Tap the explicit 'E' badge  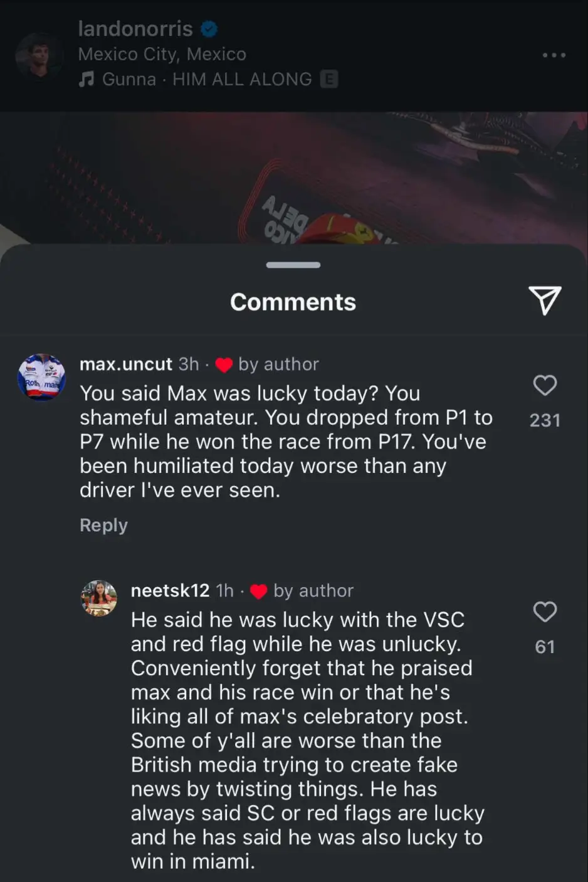point(329,79)
